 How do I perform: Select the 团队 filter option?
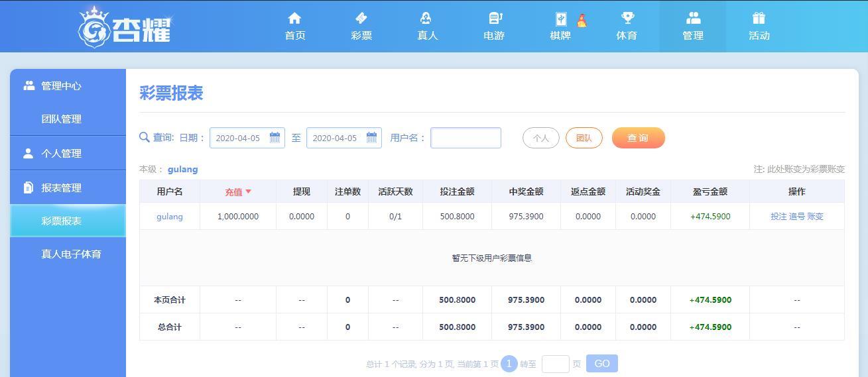[584, 138]
